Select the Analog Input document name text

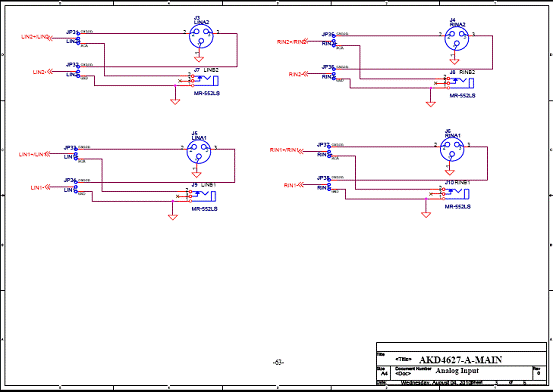(x=457, y=371)
